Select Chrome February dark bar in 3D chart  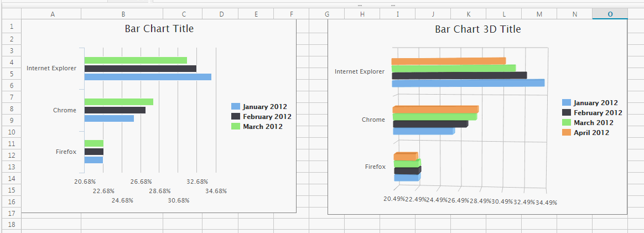[x=431, y=124]
